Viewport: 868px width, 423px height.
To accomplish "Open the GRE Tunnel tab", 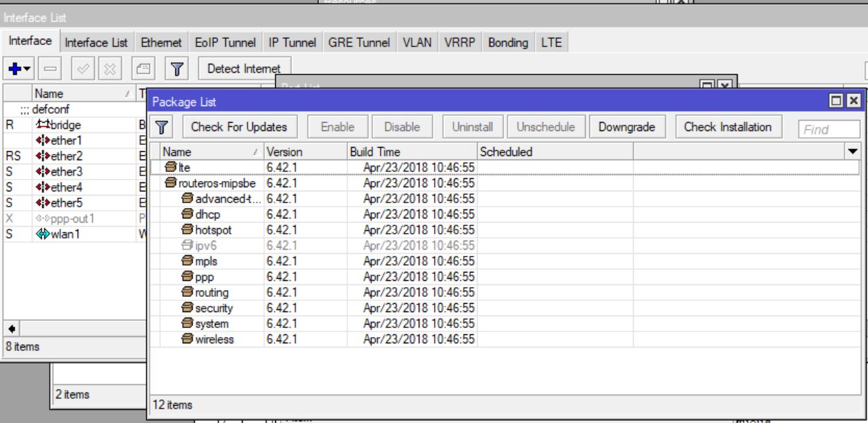I will (359, 42).
